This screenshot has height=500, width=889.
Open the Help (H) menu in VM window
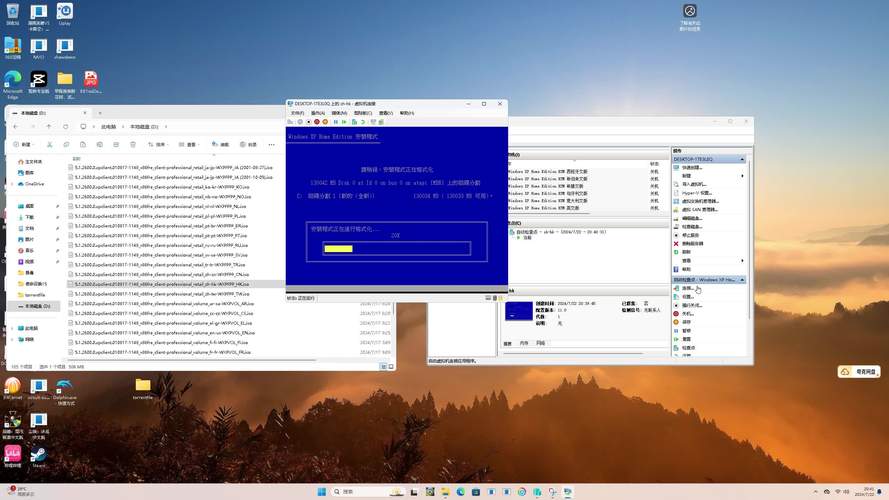(x=407, y=113)
